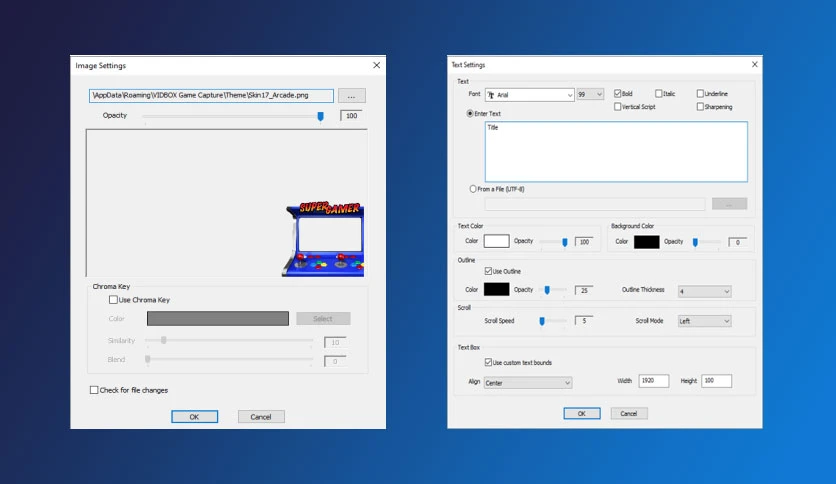
Task: Pick the white text color swatch
Action: click(x=496, y=241)
